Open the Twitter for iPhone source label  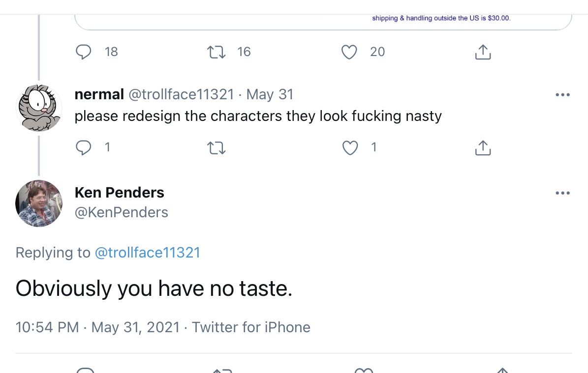click(x=251, y=327)
